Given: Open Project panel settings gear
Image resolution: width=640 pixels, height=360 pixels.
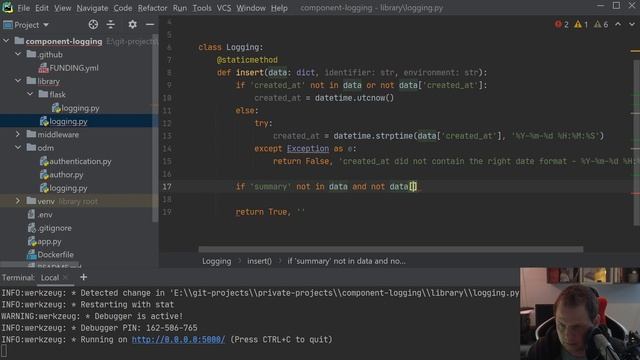Looking at the screenshot, I should (132, 24).
